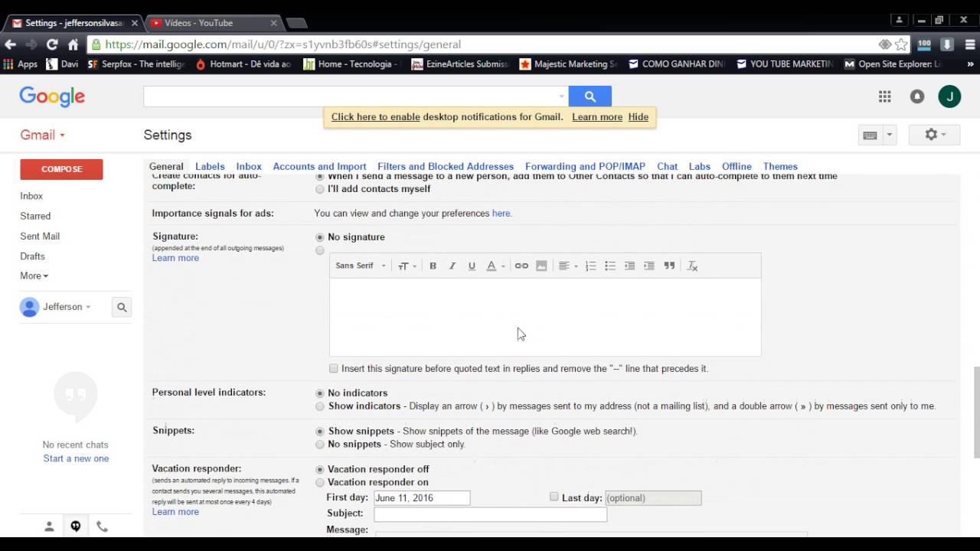This screenshot has width=980, height=551.
Task: Open text color dropdown in signature
Action: click(x=496, y=266)
